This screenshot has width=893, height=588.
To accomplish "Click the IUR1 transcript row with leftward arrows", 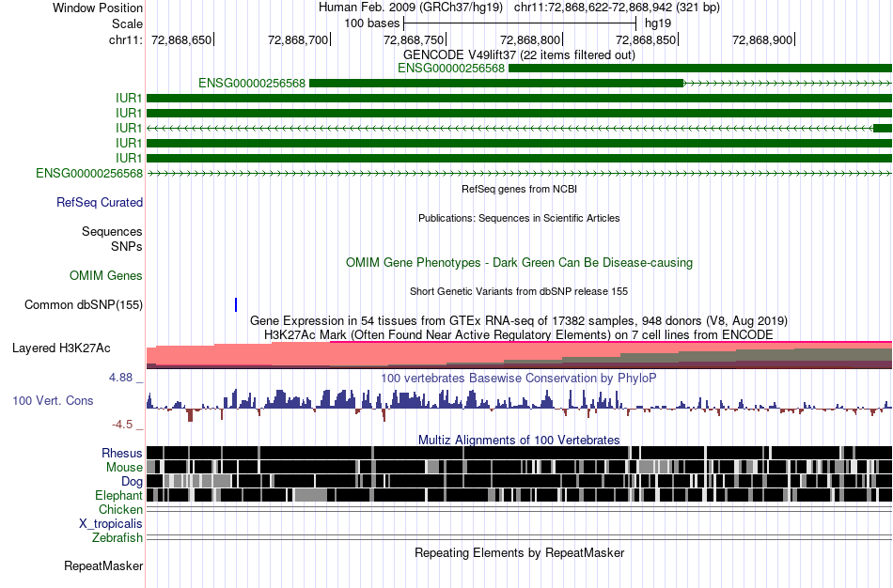I will (520, 128).
